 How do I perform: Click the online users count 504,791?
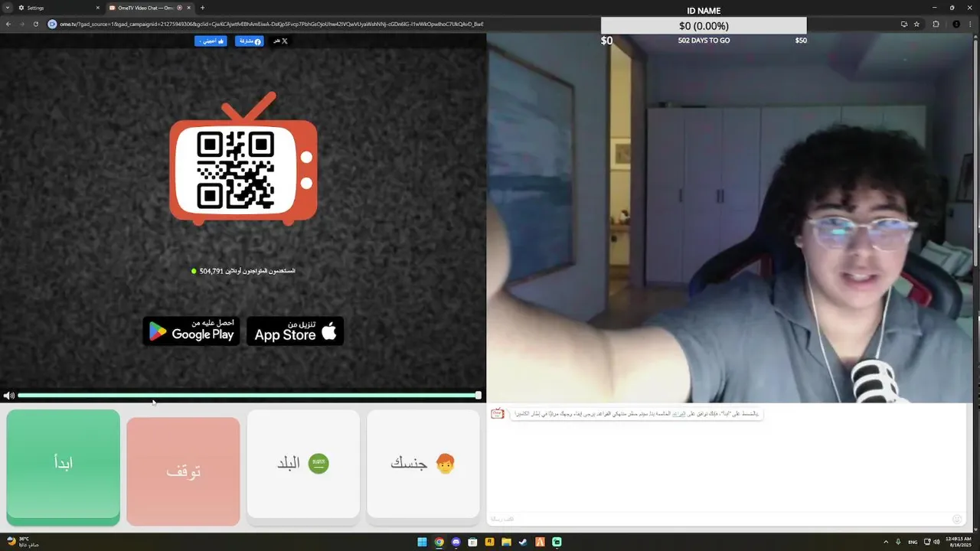coord(243,271)
